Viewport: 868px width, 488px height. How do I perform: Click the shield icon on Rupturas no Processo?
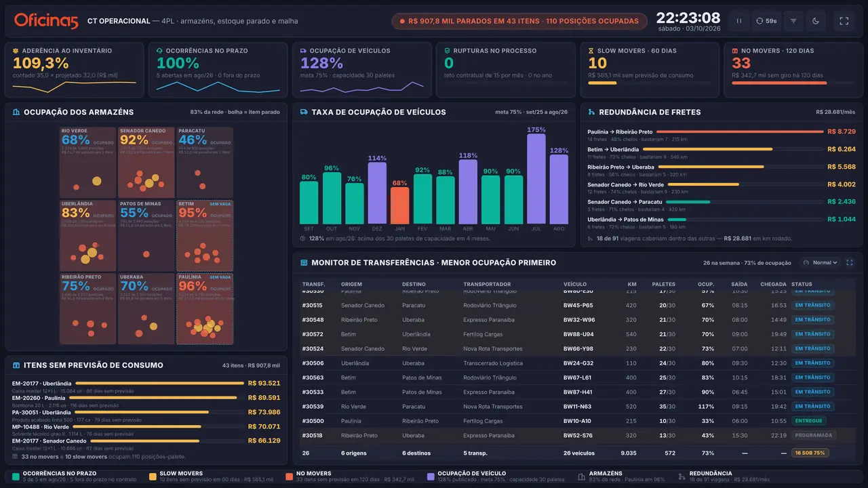click(x=448, y=51)
